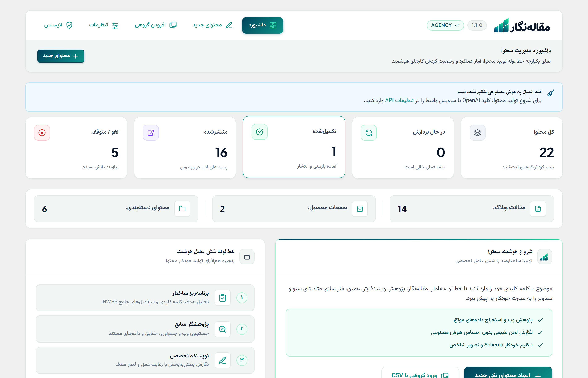Click the square icon beside خط لوله شش عامل
The image size is (588, 378).
click(247, 257)
